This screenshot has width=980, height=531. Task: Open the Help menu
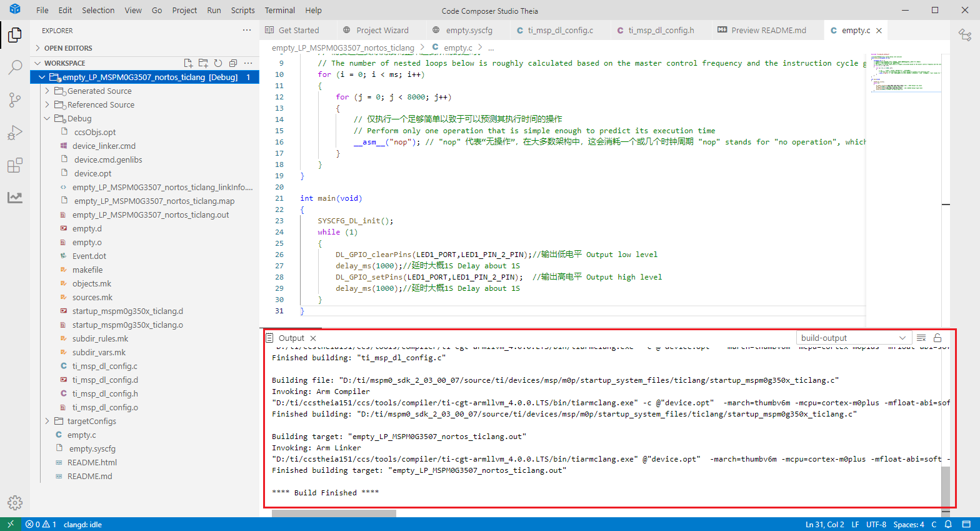(x=314, y=11)
